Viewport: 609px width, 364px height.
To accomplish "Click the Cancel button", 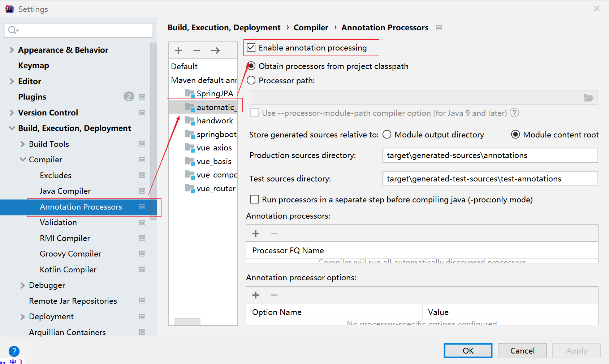I will pos(522,351).
